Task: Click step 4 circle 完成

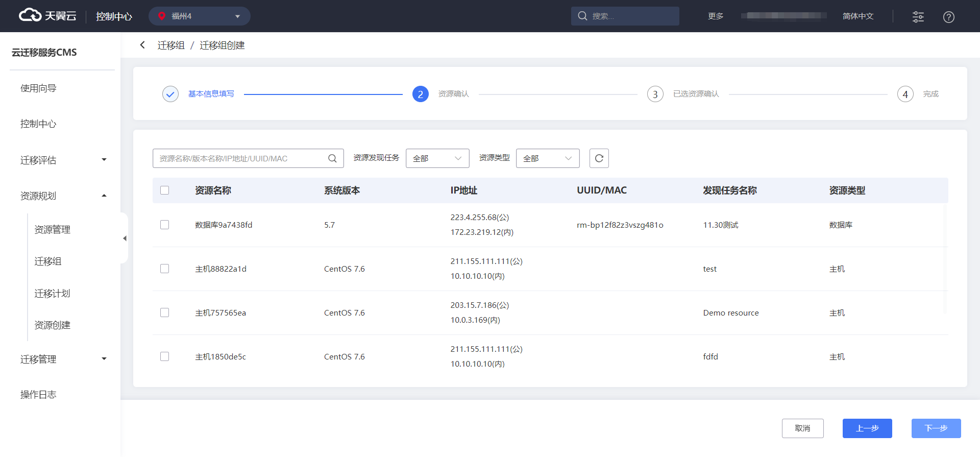Action: (905, 94)
